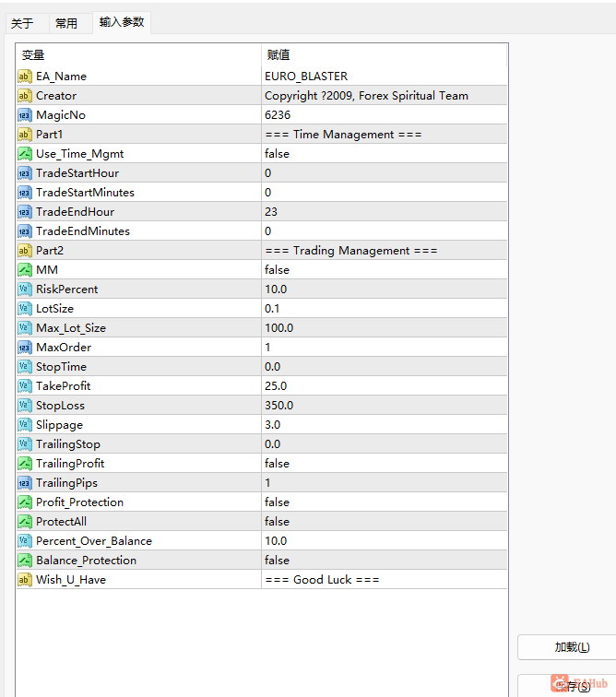Click the boolean icon beside Profit_Protection

point(25,502)
